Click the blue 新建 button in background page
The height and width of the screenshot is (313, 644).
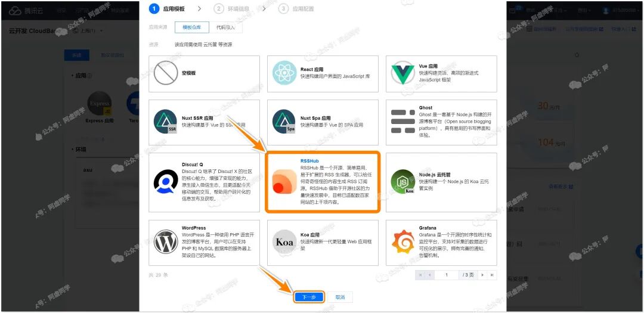pyautogui.click(x=77, y=55)
